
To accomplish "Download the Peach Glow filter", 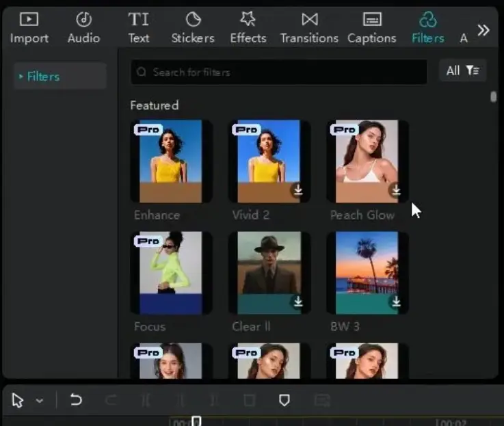I will click(x=396, y=189).
